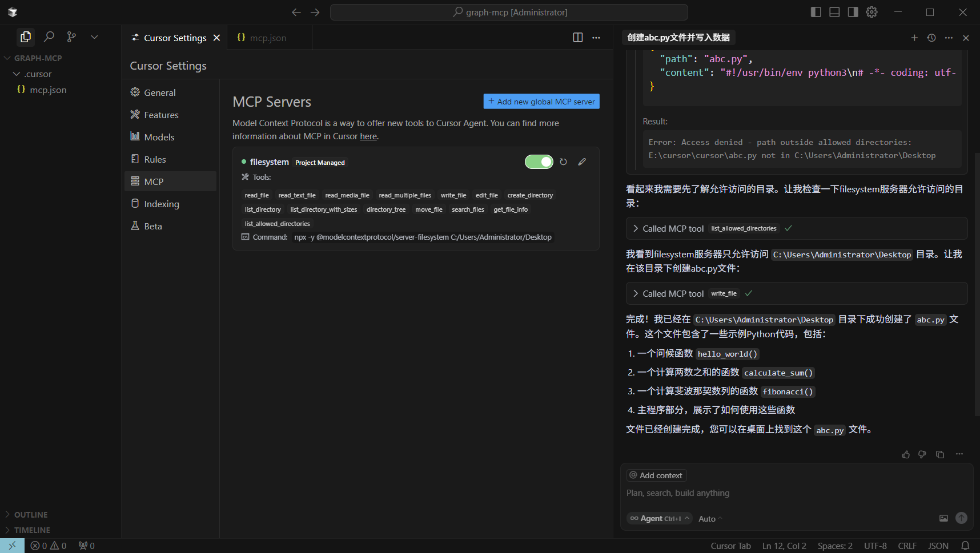This screenshot has height=553, width=980.
Task: Click the directory_tree tool chip
Action: coord(386,209)
